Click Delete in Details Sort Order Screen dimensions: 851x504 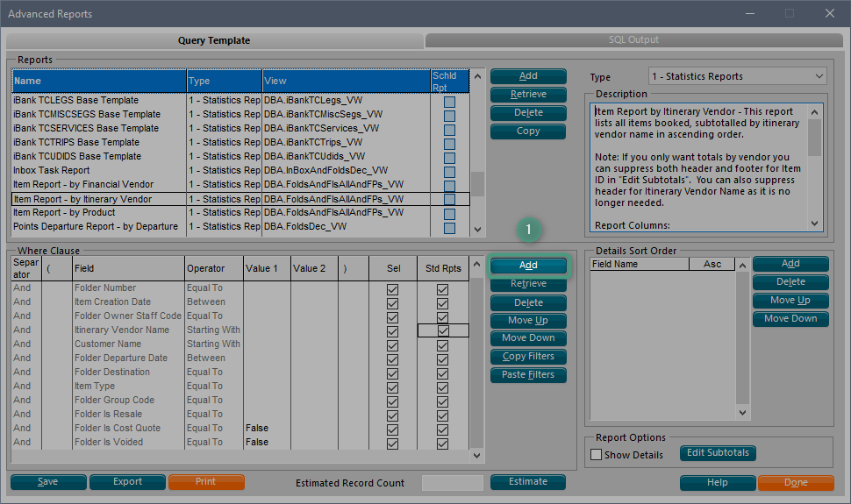[790, 282]
